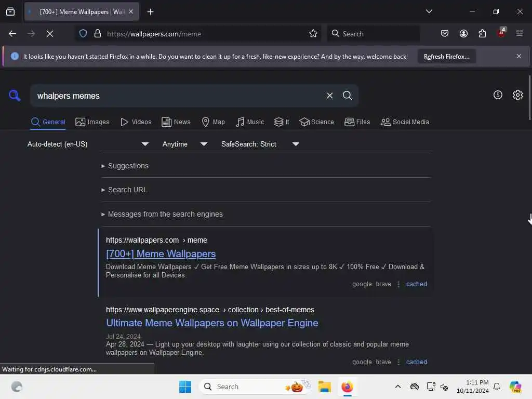This screenshot has width=532, height=399.
Task: Open the Firefox account icon
Action: (x=463, y=33)
